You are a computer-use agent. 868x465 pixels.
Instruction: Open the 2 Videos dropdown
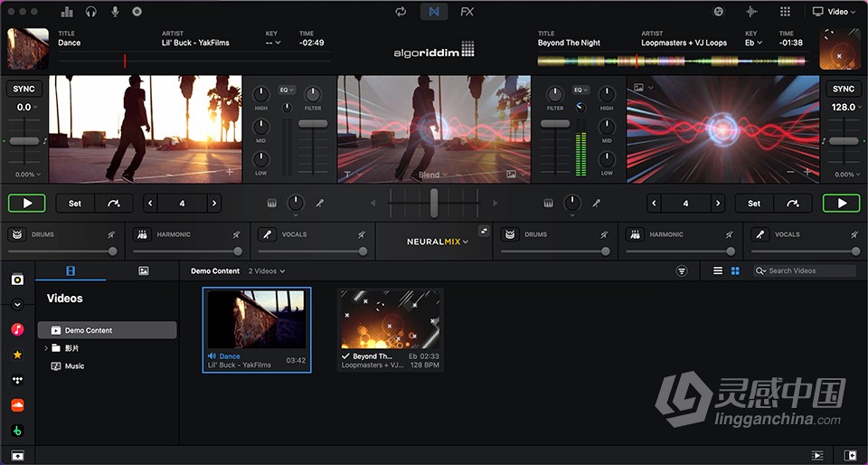coord(267,271)
